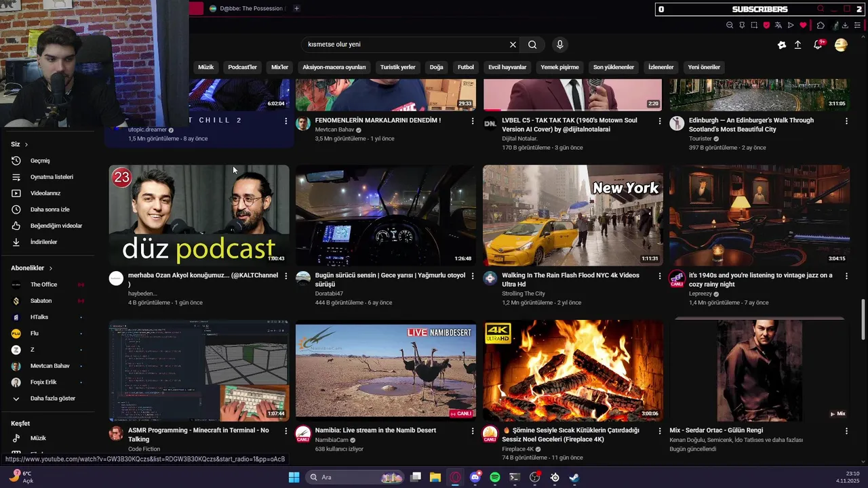Click the upload arrow icon
The width and height of the screenshot is (868, 488).
797,45
